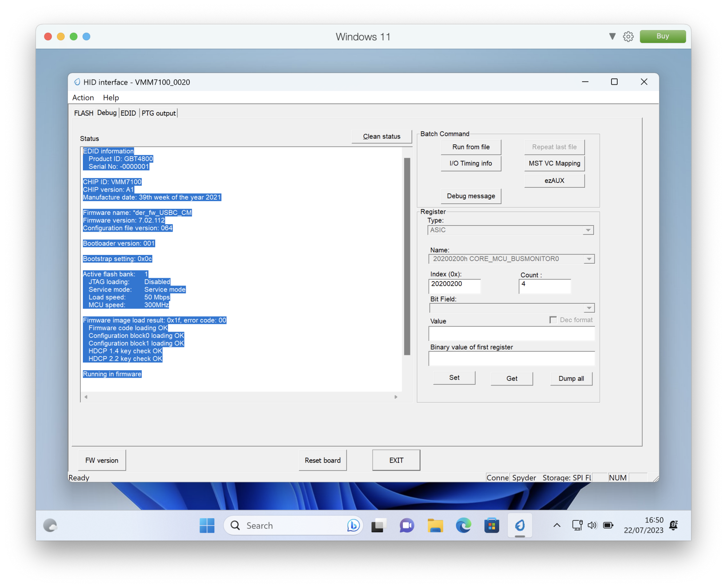This screenshot has width=727, height=588.
Task: Enable the Dec format checkbox
Action: tap(553, 320)
